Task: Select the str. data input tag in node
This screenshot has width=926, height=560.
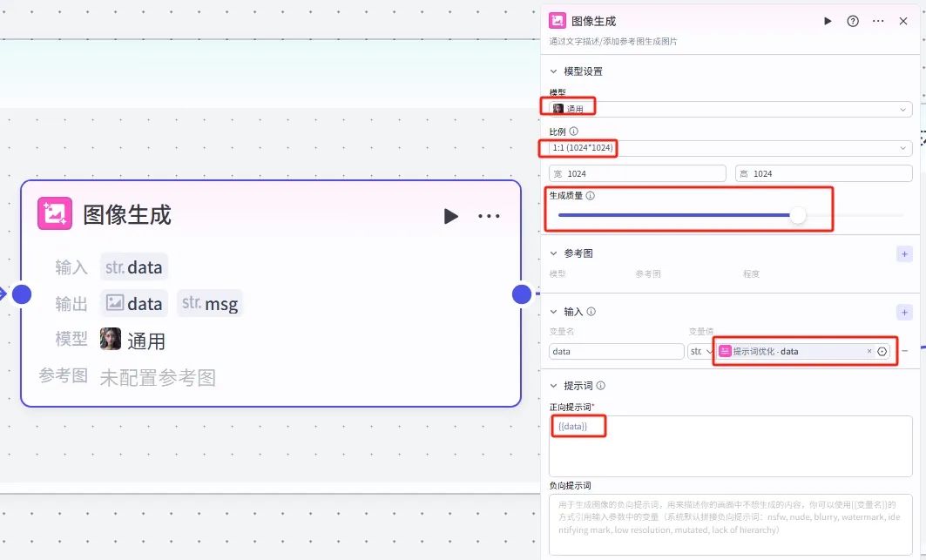Action: pos(134,267)
